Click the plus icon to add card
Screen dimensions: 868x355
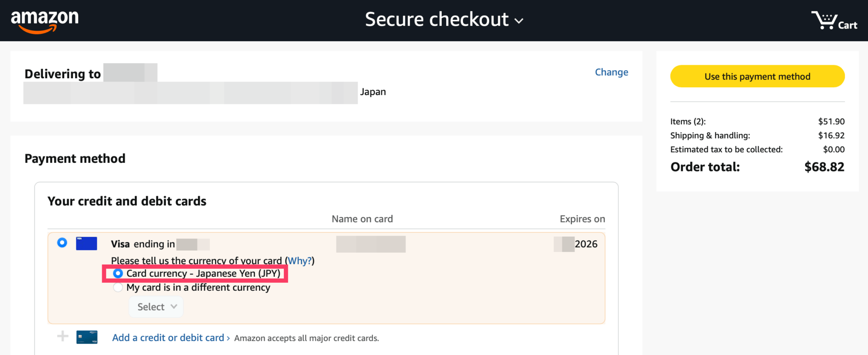coord(63,336)
